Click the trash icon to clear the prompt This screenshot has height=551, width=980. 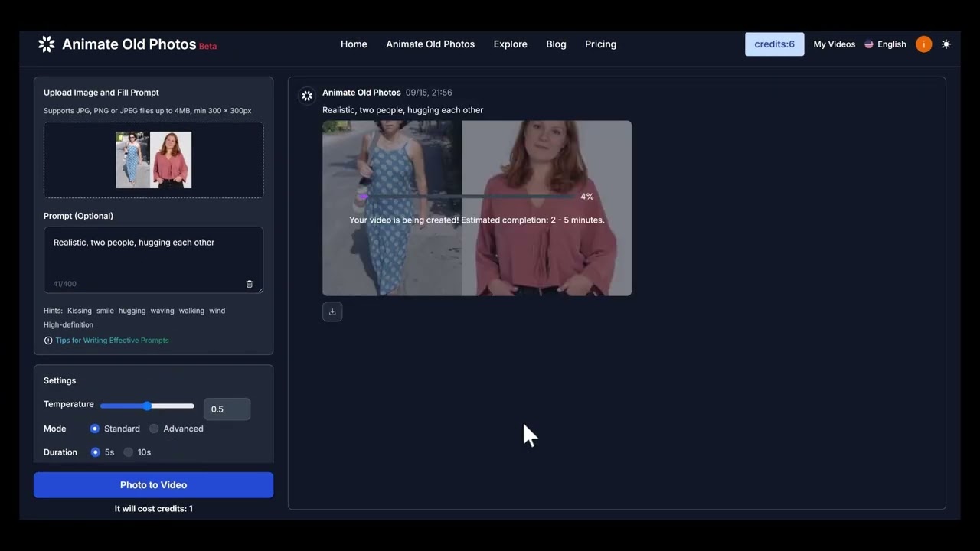point(249,284)
